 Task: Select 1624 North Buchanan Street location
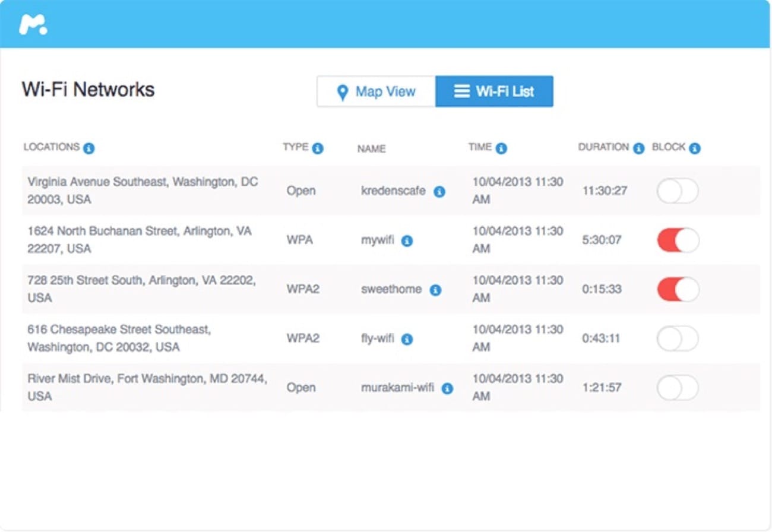[140, 240]
